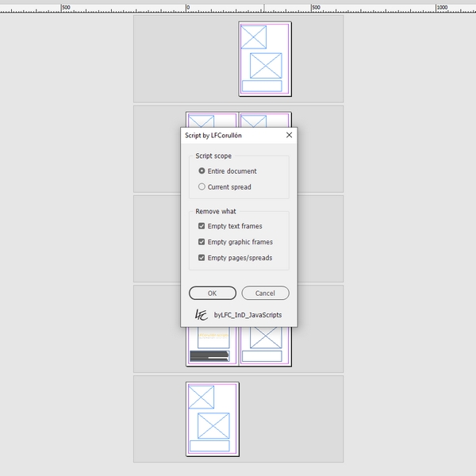The height and width of the screenshot is (476, 476).
Task: Select the dark striped frame on fourth spread
Action: tap(209, 355)
